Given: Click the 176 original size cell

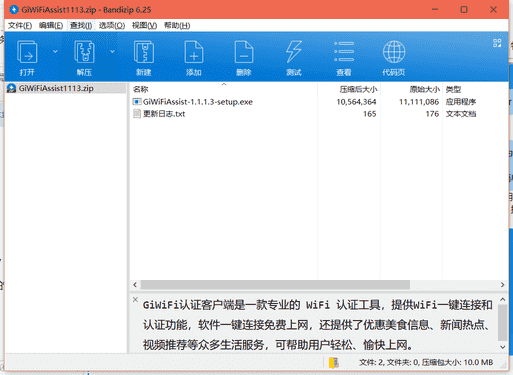Looking at the screenshot, I should [x=432, y=114].
